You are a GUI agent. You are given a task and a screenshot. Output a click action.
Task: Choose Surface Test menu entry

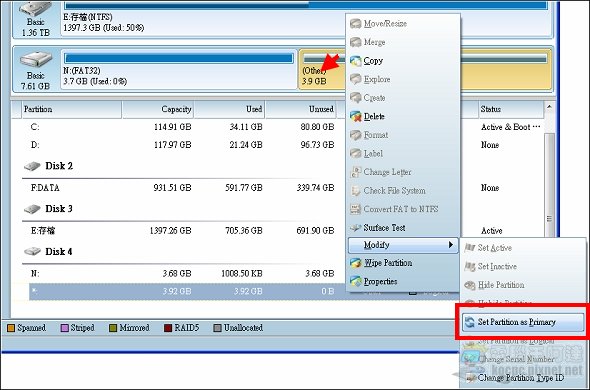tap(403, 228)
